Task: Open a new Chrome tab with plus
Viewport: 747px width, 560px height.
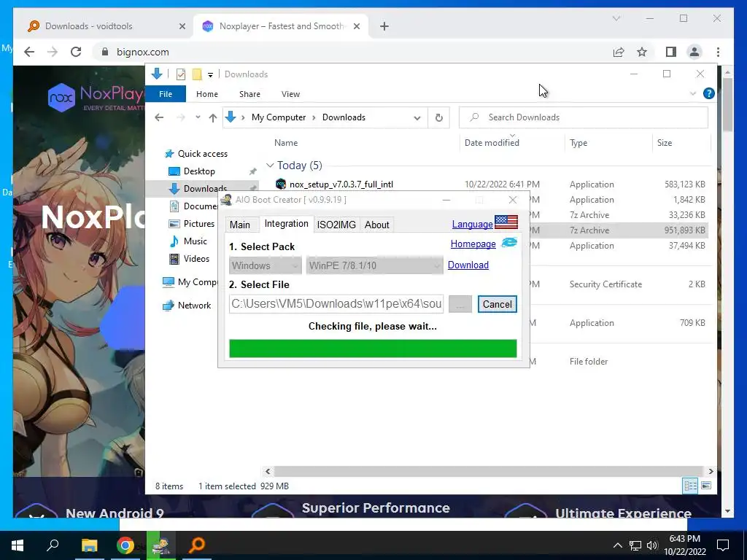Action: coord(384,26)
